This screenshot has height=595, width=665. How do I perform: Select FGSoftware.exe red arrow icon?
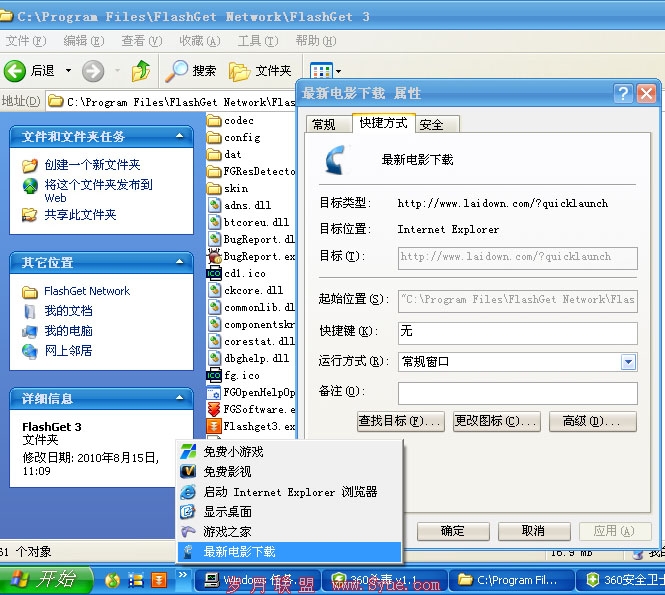pyautogui.click(x=214, y=409)
